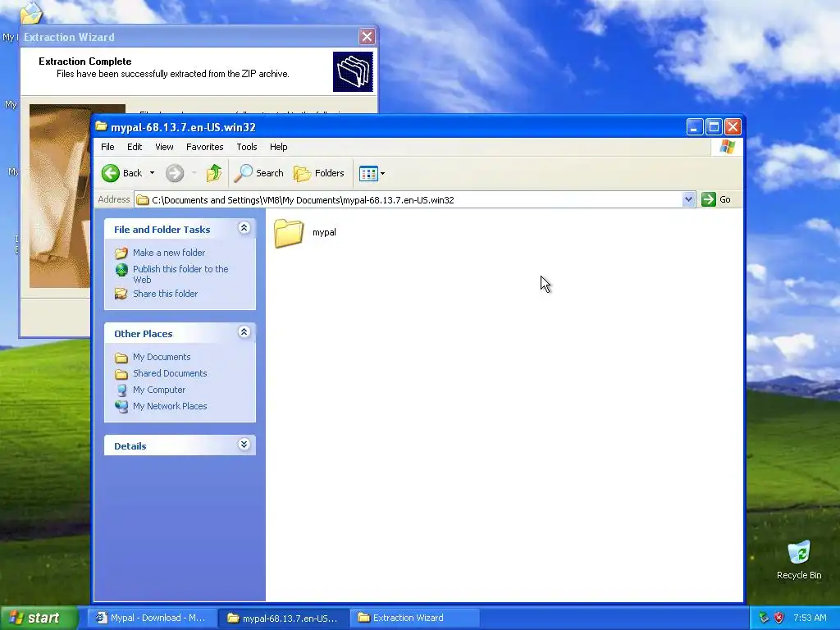Open the File menu

[x=107, y=147]
